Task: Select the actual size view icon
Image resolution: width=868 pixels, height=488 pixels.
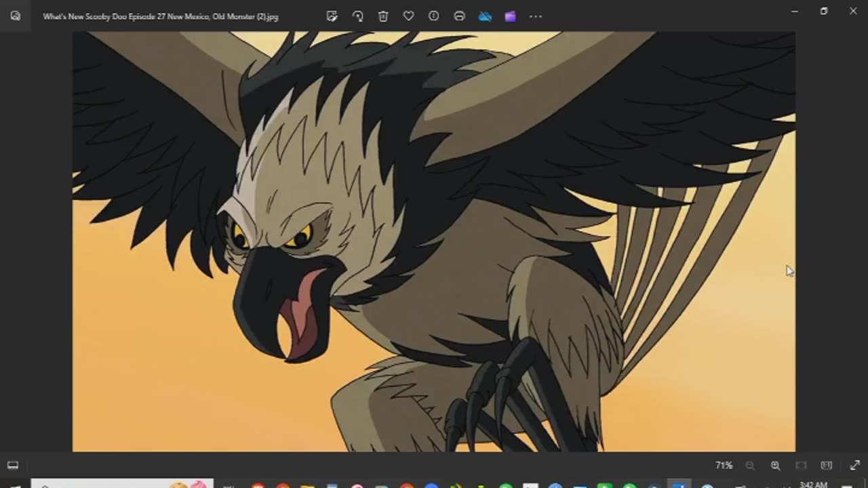Action: pos(826,466)
